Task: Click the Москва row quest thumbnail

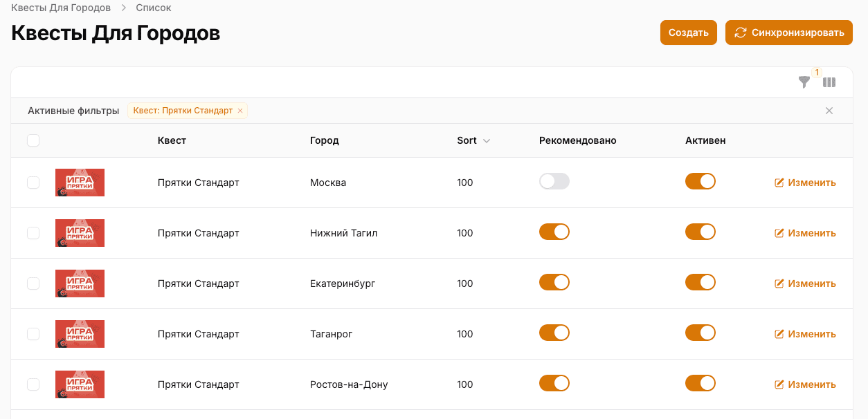Action: coord(80,183)
